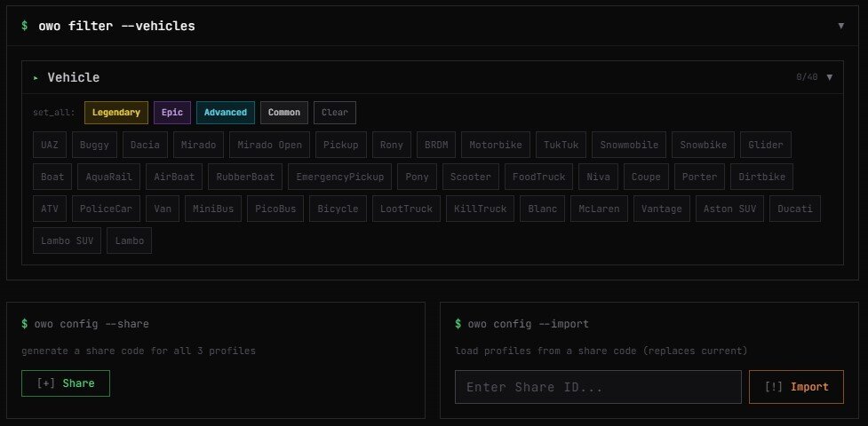Enable the FoodTruck vehicle

(x=538, y=177)
